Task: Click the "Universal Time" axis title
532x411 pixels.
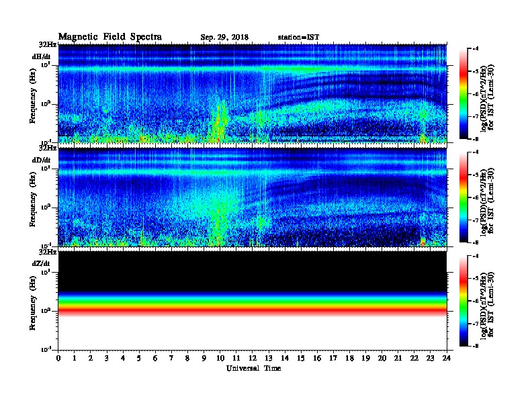Action: [x=253, y=368]
